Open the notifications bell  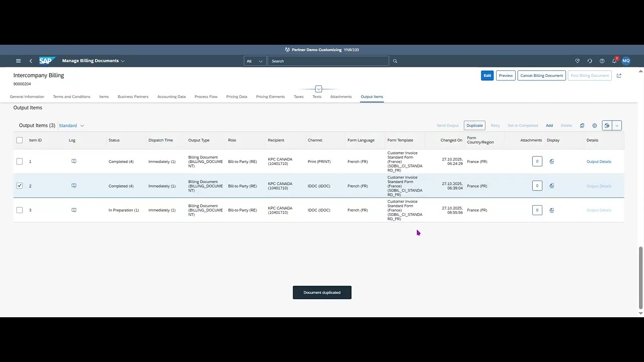click(x=614, y=61)
